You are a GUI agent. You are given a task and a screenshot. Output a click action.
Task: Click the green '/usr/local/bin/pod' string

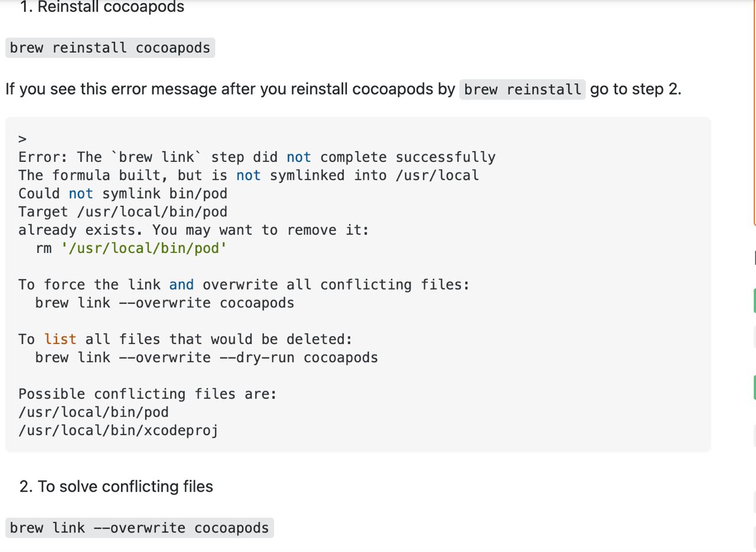(144, 248)
